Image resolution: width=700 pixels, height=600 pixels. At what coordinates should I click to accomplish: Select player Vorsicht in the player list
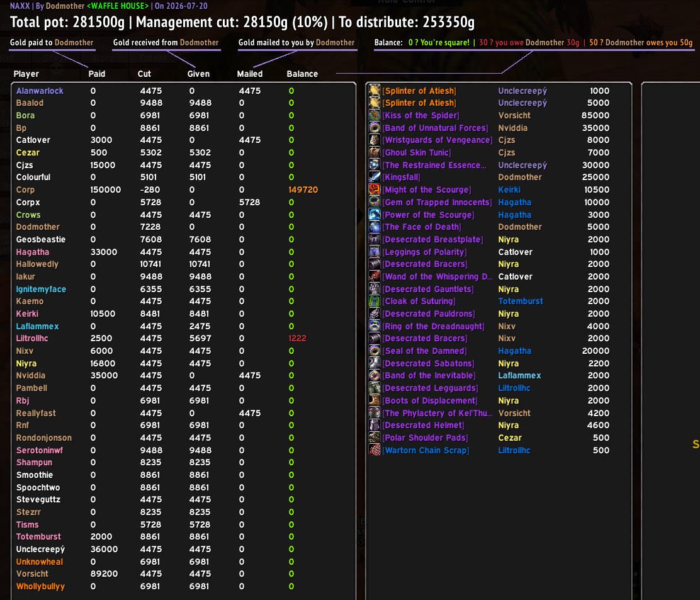(x=32, y=574)
